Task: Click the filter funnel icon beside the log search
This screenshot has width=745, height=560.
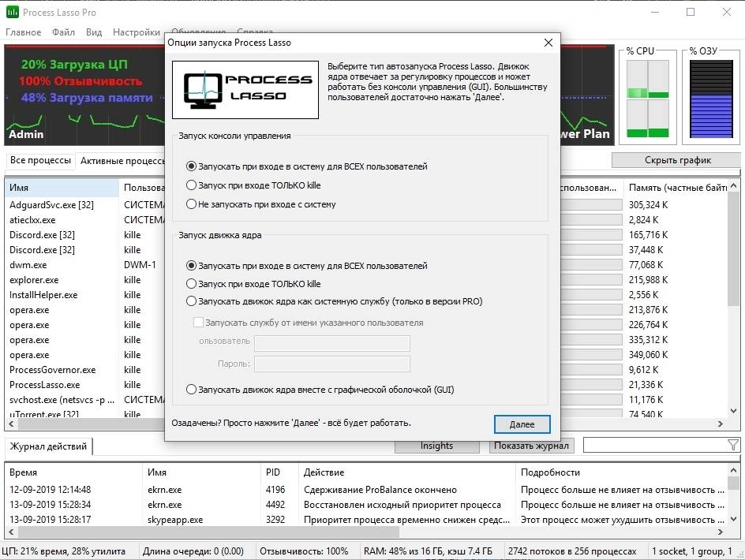Action: click(732, 445)
